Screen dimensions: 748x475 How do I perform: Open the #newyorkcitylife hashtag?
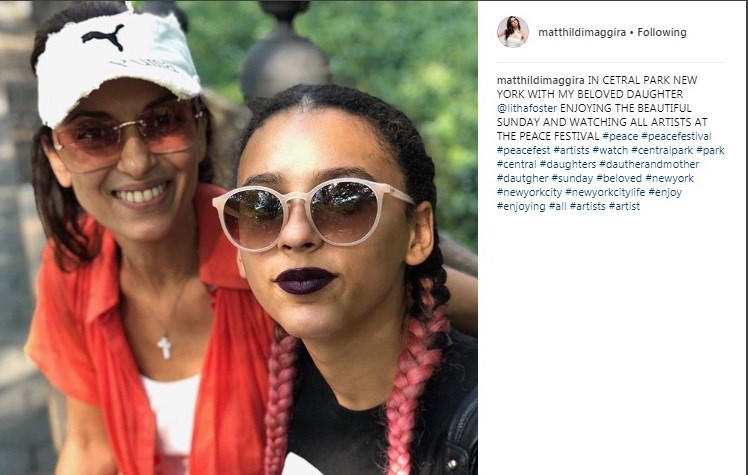(x=605, y=192)
